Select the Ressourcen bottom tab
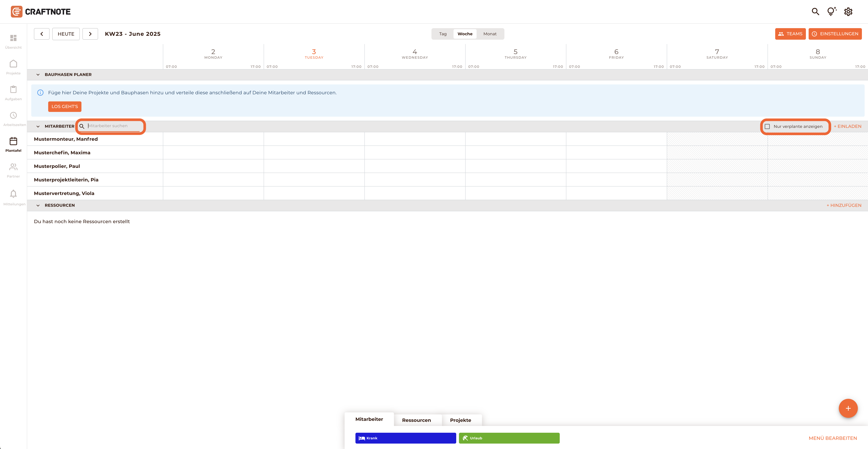This screenshot has width=868, height=449. [x=417, y=420]
